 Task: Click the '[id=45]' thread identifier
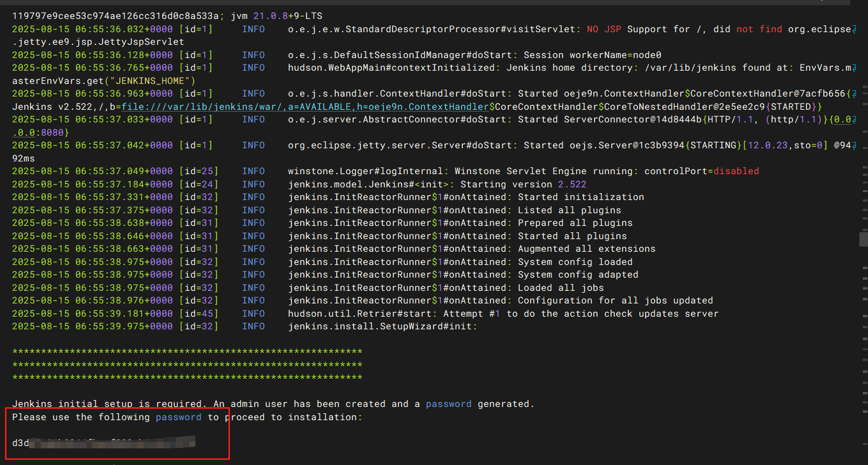[199, 314]
